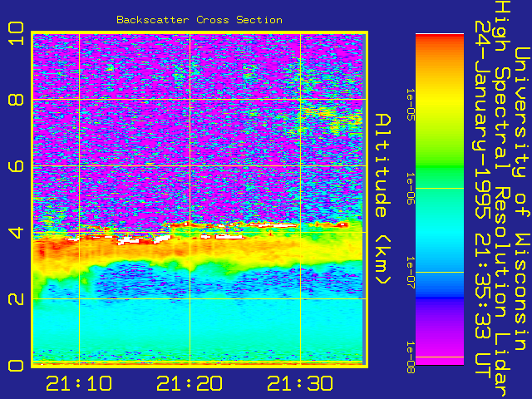The image size is (532, 399).
Task: Click the altitude label 0
Action: pyautogui.click(x=16, y=366)
